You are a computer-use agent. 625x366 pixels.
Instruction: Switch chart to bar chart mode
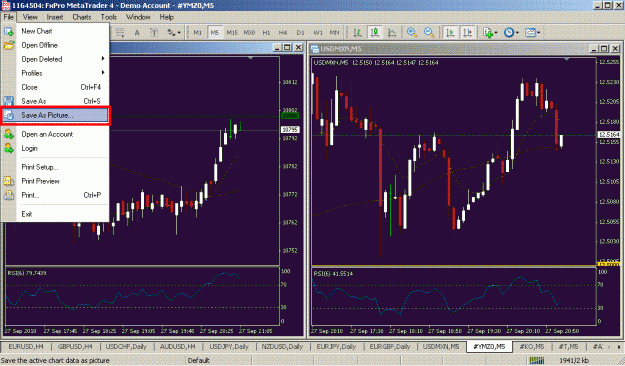coord(358,33)
